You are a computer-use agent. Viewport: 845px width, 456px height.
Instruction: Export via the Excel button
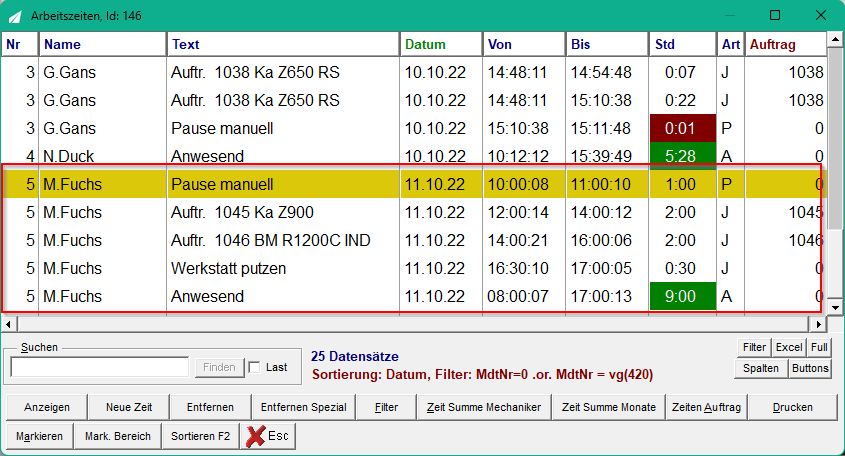point(789,348)
